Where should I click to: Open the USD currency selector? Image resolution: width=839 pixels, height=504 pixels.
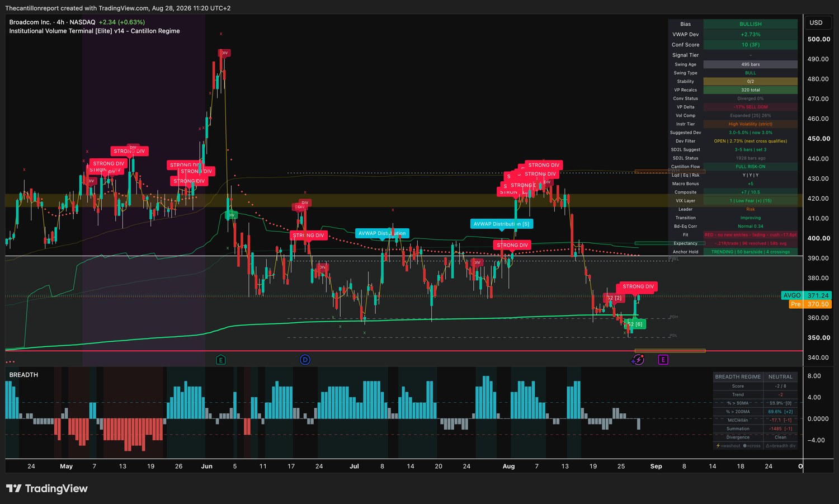pos(816,23)
